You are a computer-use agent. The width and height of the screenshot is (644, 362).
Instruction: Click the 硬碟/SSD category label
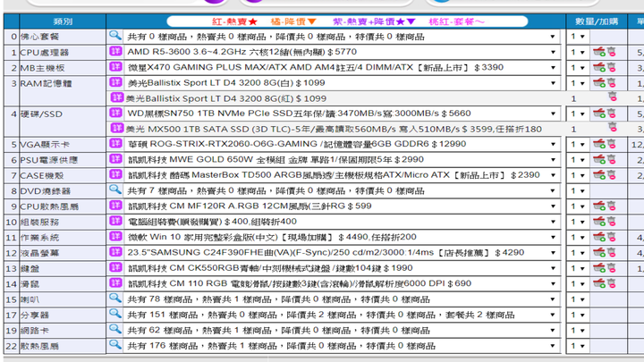(x=41, y=114)
